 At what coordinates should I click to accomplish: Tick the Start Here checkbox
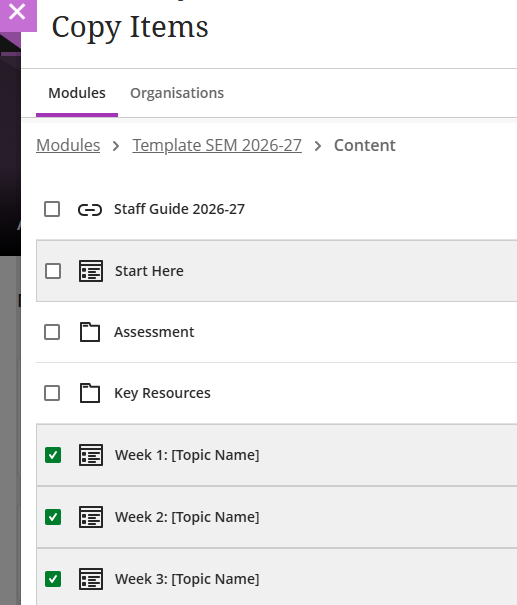click(x=53, y=271)
